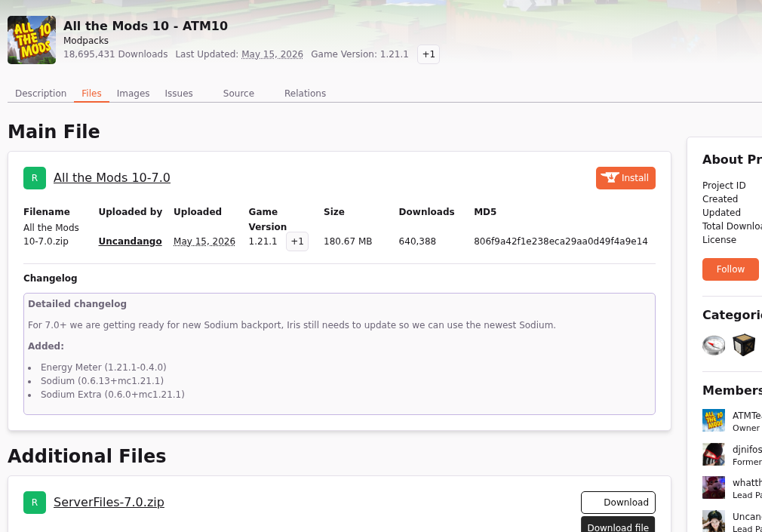Click the Sodium (0.6.13+mc1.21.1) changelog entry
762x532 pixels.
tap(102, 381)
